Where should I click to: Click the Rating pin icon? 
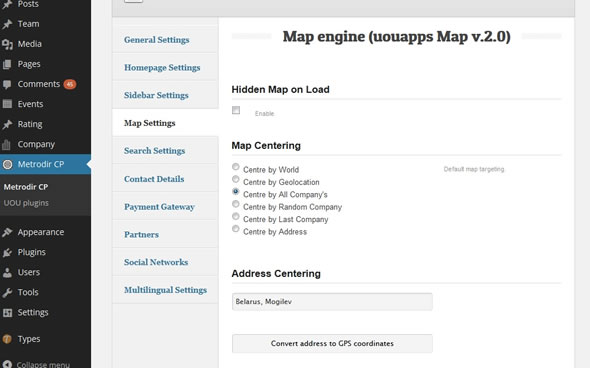7,125
